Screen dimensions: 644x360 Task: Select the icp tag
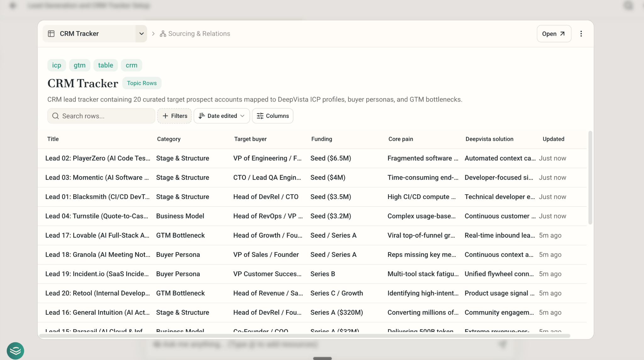coord(57,65)
